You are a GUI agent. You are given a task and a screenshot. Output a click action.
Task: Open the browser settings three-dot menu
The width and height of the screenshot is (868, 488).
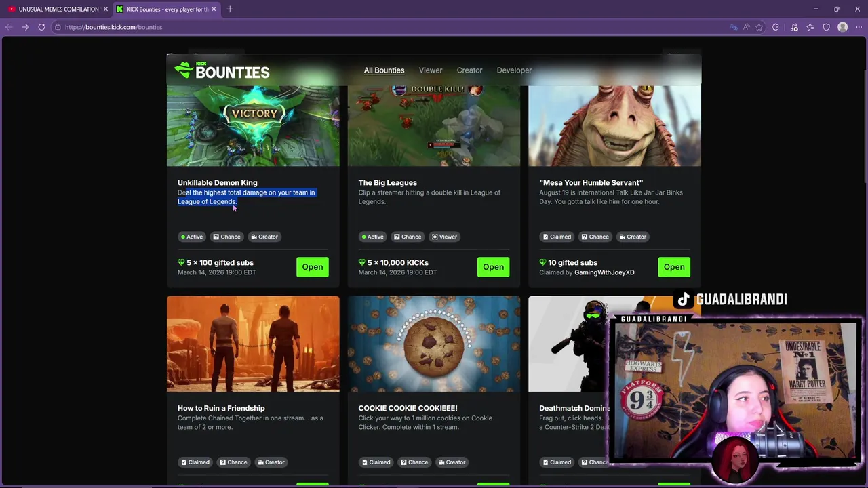tap(859, 27)
